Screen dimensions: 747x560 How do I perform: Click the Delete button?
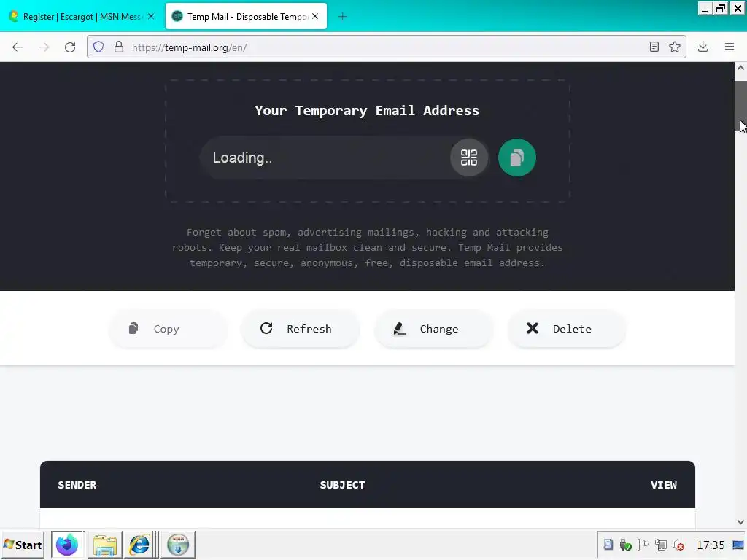click(x=566, y=329)
